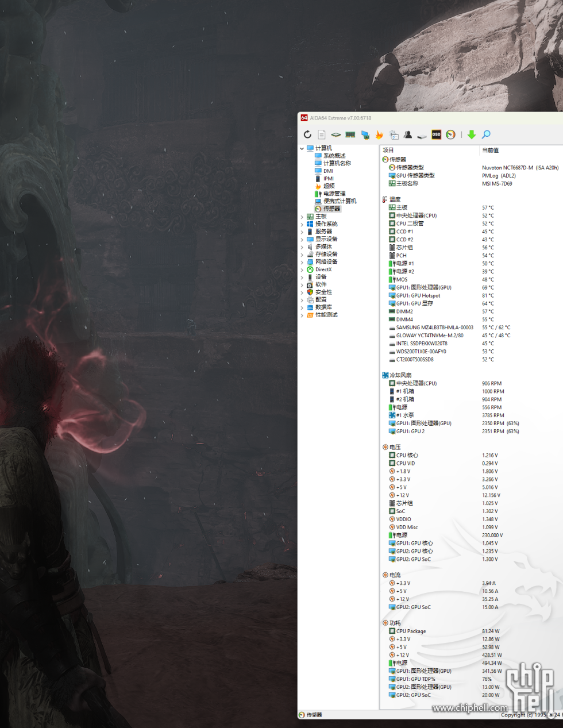Expand the 主板 tree branch
563x728 pixels.
[302, 217]
